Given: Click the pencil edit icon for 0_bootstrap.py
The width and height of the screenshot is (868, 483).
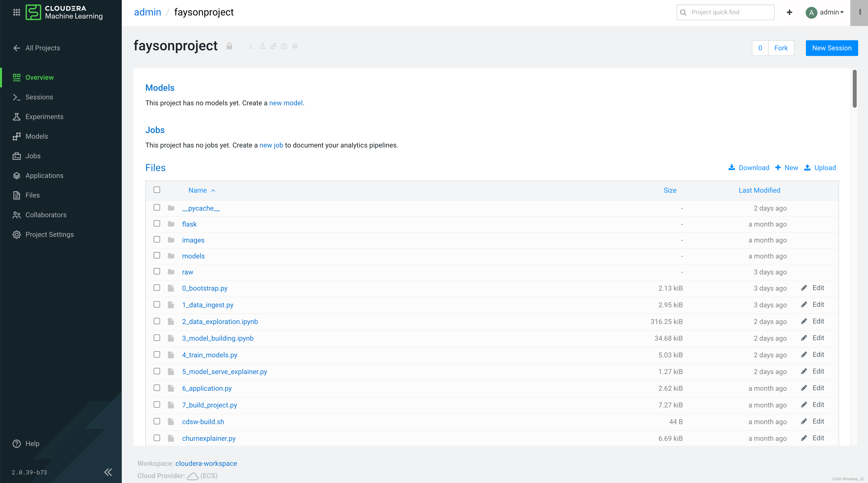Looking at the screenshot, I should [804, 288].
